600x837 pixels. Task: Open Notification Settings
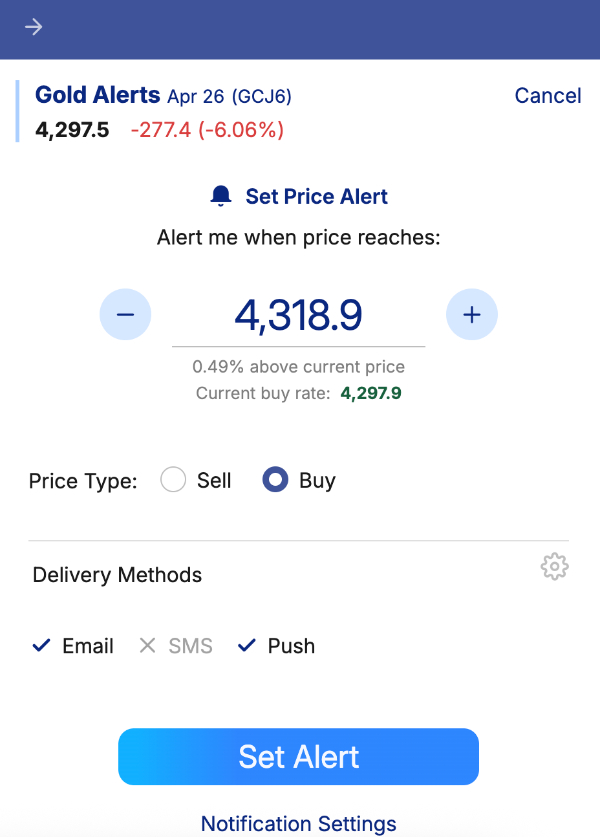pos(298,823)
